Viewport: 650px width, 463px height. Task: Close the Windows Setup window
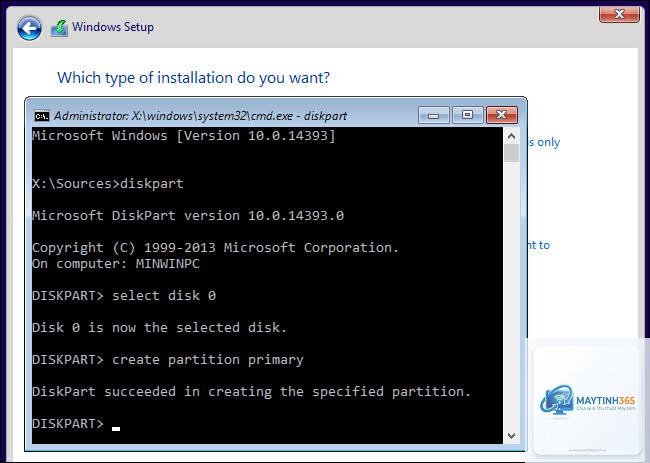619,14
